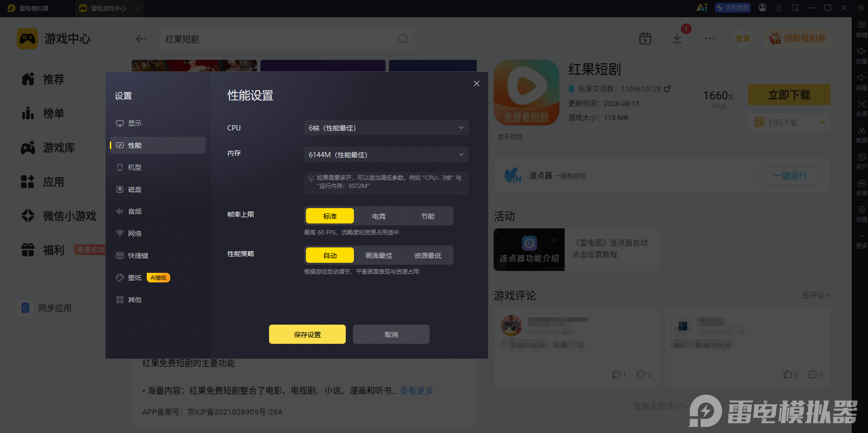Click the 查看更多 link
868x433 pixels.
[416, 390]
